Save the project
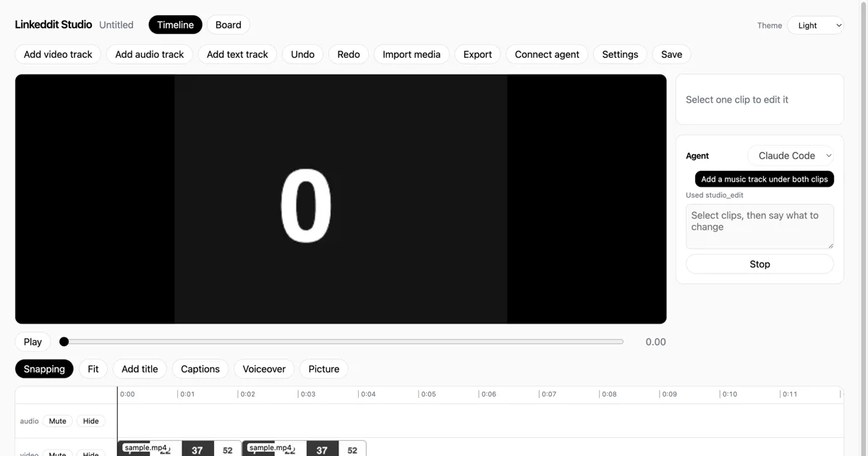 tap(671, 54)
